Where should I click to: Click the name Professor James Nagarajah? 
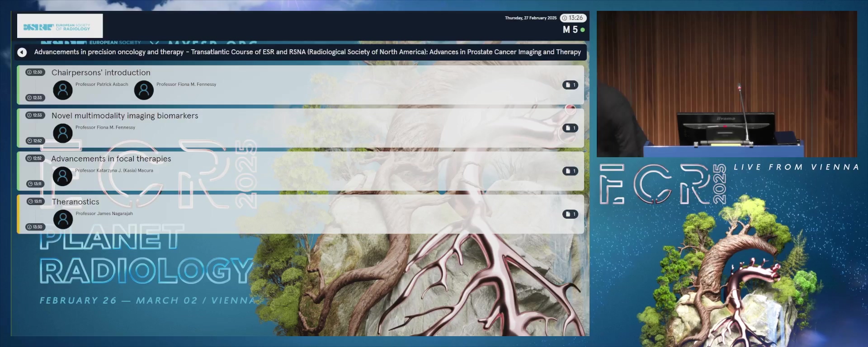click(x=104, y=214)
